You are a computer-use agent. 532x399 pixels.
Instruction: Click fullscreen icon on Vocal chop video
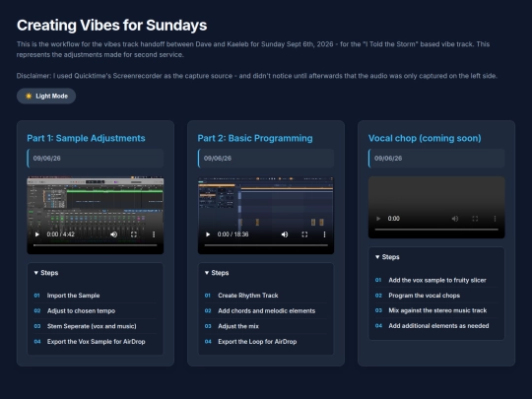click(475, 219)
